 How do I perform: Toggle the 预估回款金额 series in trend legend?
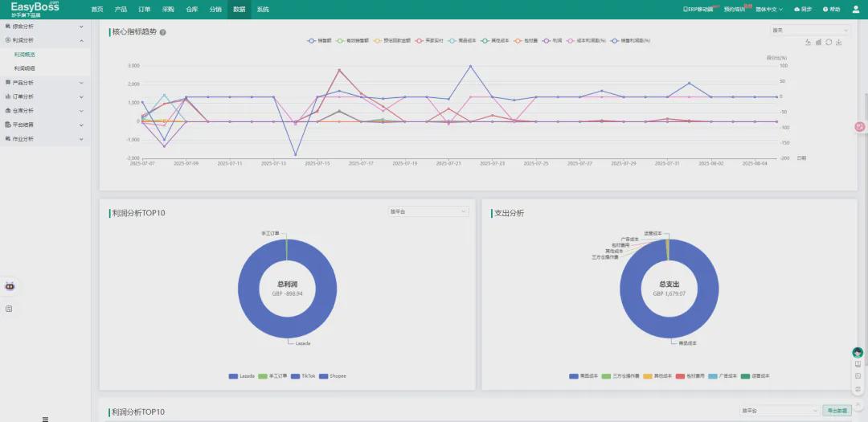pos(392,41)
